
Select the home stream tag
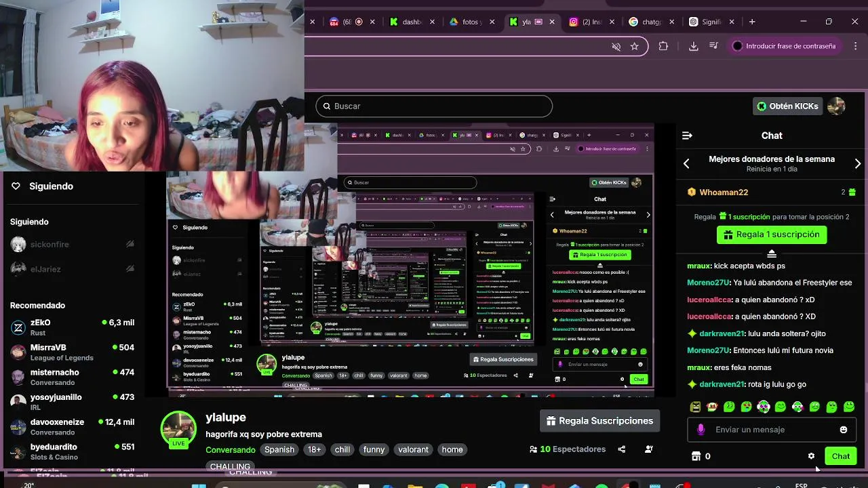pos(452,449)
